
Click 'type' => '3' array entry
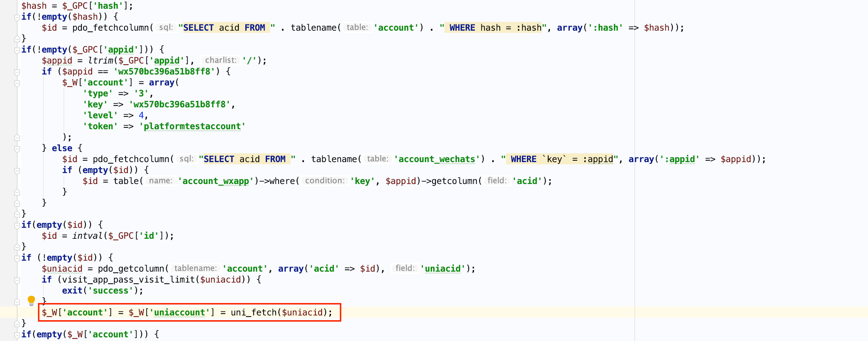click(x=118, y=93)
